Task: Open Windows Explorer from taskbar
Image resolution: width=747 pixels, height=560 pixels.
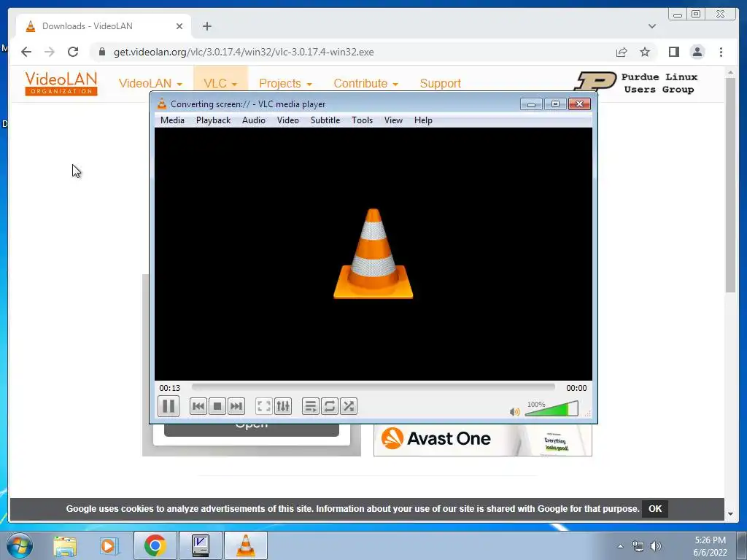Action: pos(65,545)
